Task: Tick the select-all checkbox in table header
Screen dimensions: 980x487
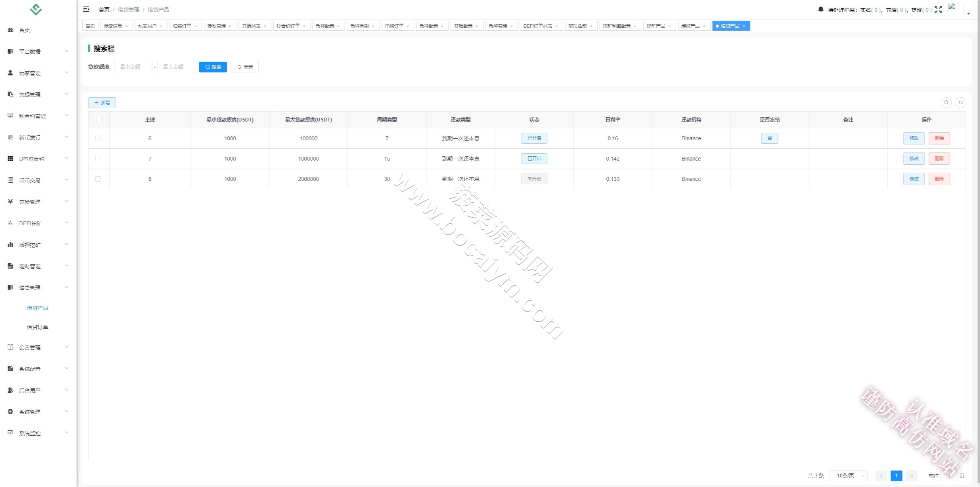Action: coord(99,120)
